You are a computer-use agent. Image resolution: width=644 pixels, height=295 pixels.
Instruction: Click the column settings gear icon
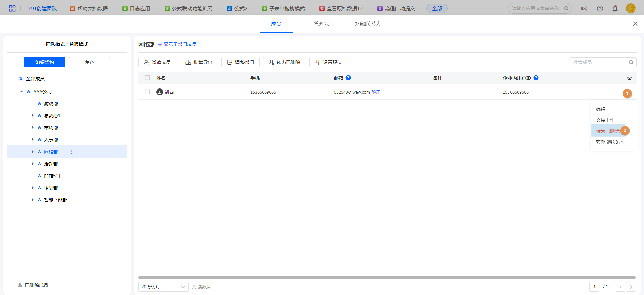(x=629, y=78)
